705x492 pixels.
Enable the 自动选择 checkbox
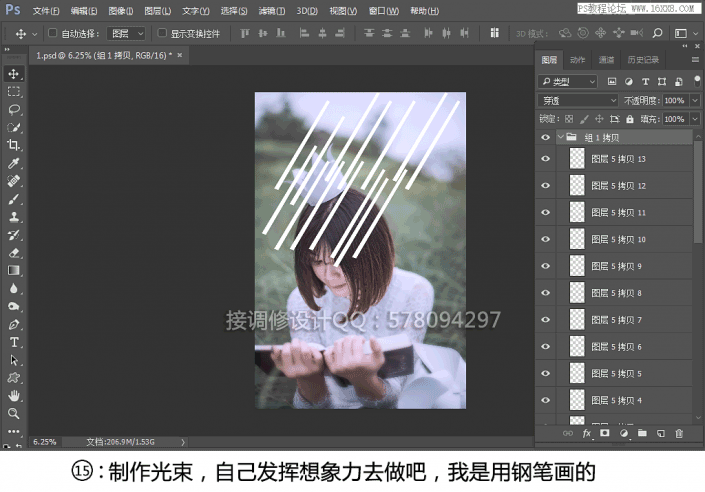[x=54, y=33]
